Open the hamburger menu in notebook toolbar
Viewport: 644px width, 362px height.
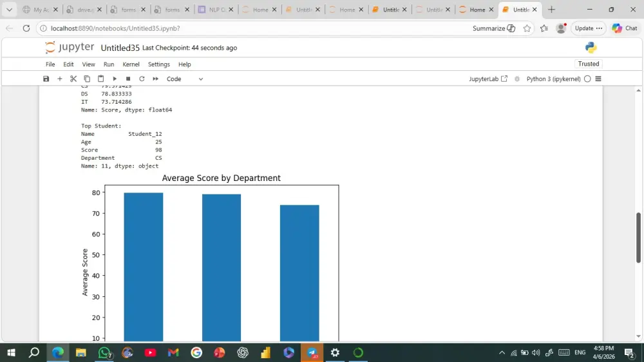tap(598, 79)
